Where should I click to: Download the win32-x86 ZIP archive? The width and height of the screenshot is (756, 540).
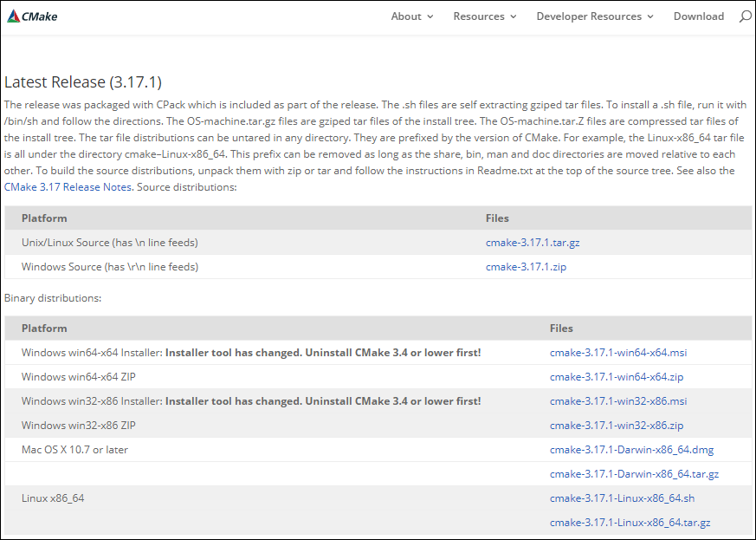click(x=616, y=426)
